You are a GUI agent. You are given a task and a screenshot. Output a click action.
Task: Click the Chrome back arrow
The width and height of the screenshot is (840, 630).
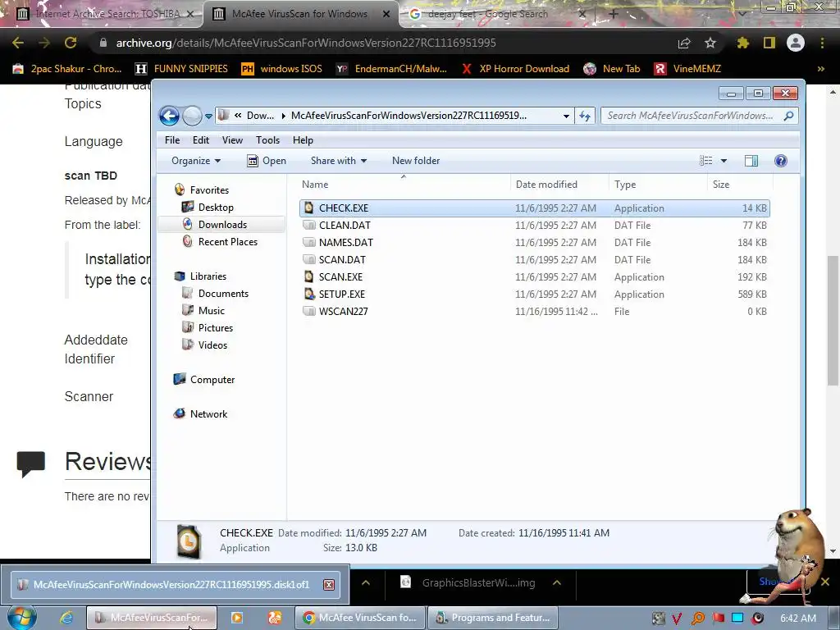18,43
